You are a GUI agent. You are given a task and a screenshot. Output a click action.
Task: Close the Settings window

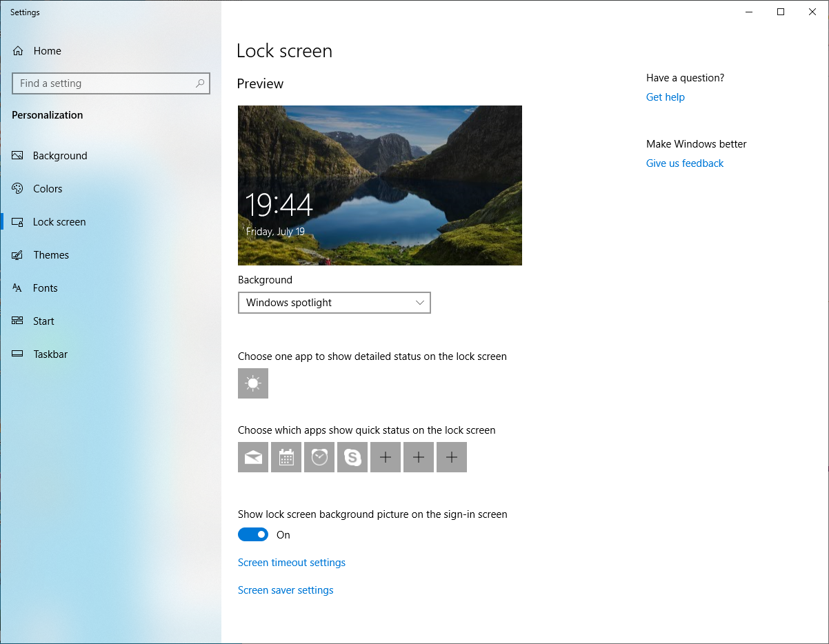tap(812, 12)
